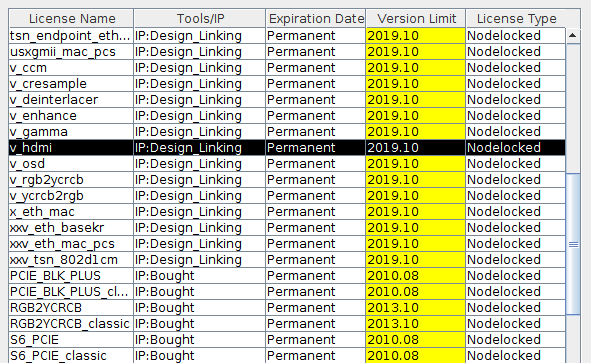Viewport: 591px width, 363px height.
Task: Select the PCIE_BLK_PLUS license name cell
Action: click(71, 276)
